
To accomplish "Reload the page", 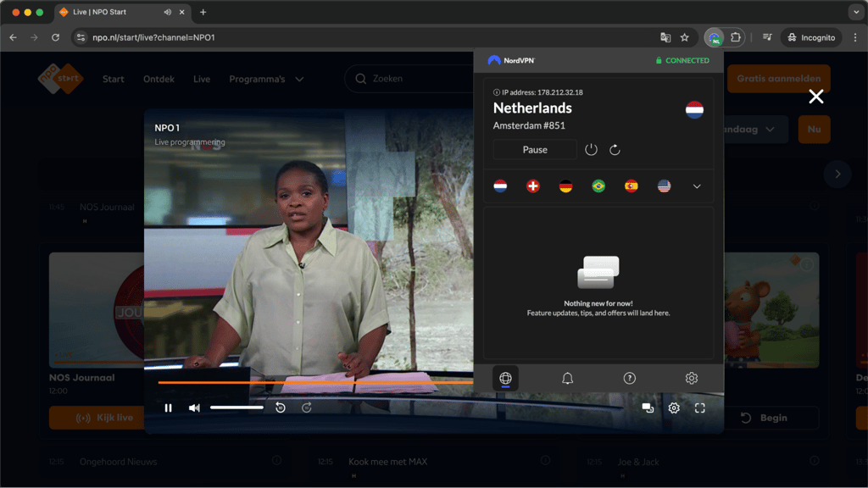I will [55, 37].
